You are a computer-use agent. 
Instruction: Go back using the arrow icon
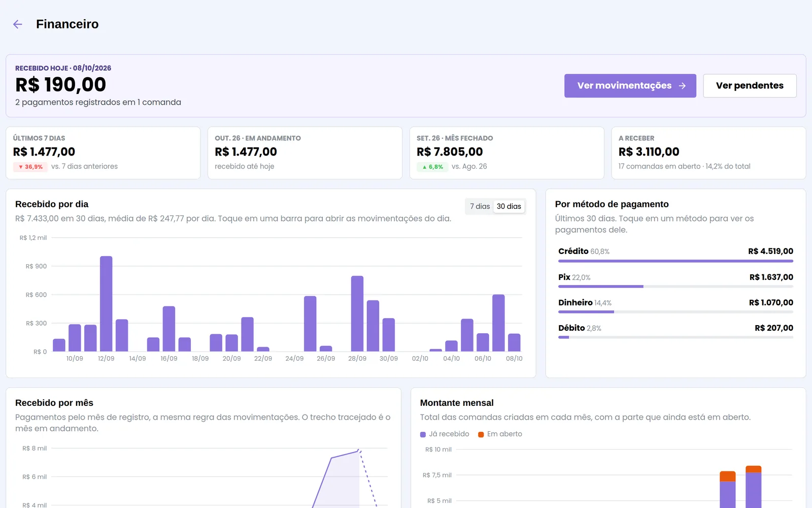pos(18,24)
